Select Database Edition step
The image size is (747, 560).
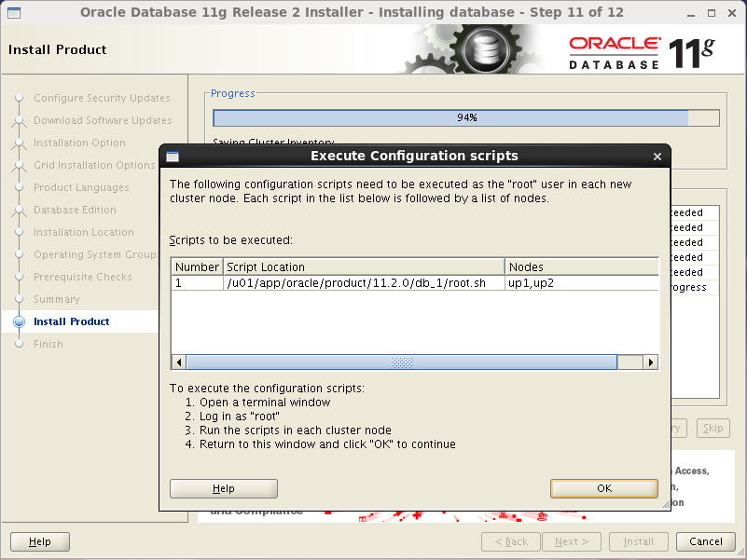coord(75,210)
